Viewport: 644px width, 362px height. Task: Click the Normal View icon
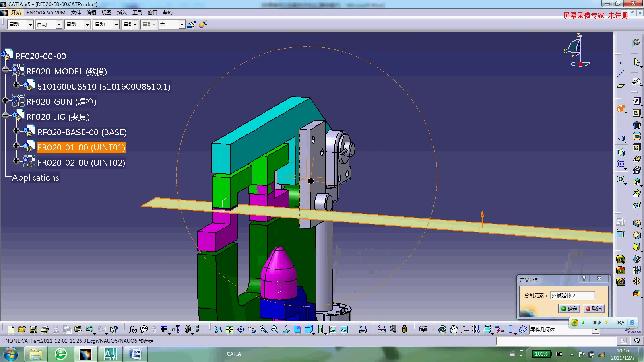point(286,329)
